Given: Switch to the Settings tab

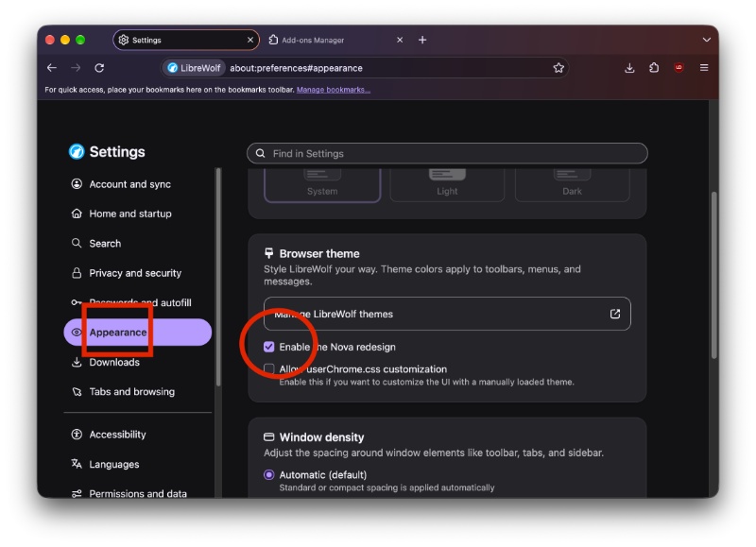Looking at the screenshot, I should coord(185,40).
